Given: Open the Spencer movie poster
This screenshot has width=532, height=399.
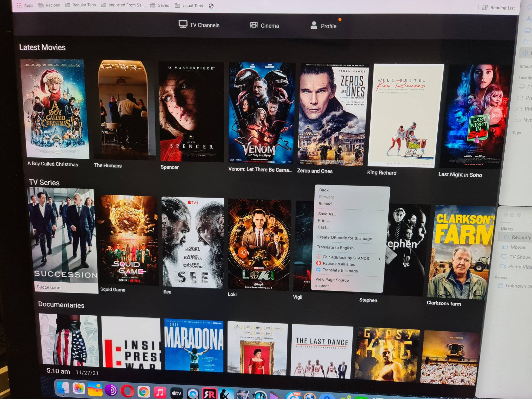Looking at the screenshot, I should (x=191, y=112).
